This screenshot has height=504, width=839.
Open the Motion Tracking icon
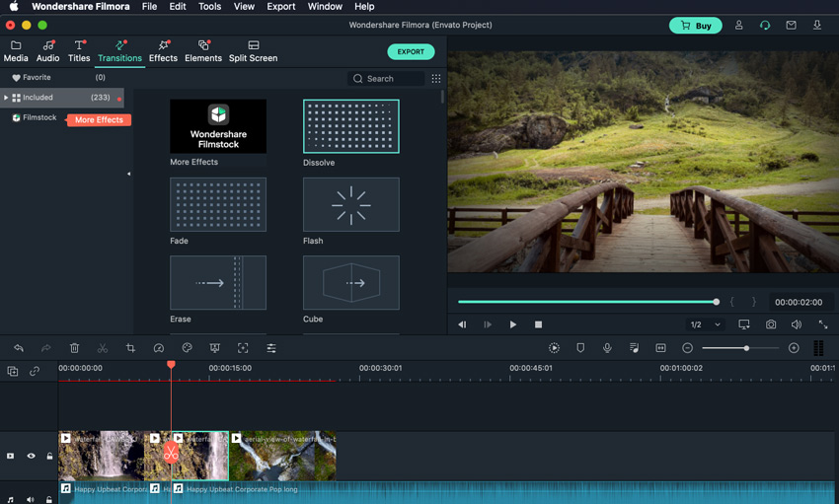pyautogui.click(x=243, y=348)
